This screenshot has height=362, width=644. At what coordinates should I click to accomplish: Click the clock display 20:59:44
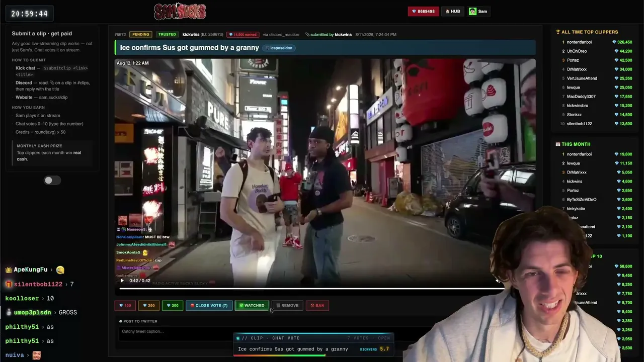(30, 14)
